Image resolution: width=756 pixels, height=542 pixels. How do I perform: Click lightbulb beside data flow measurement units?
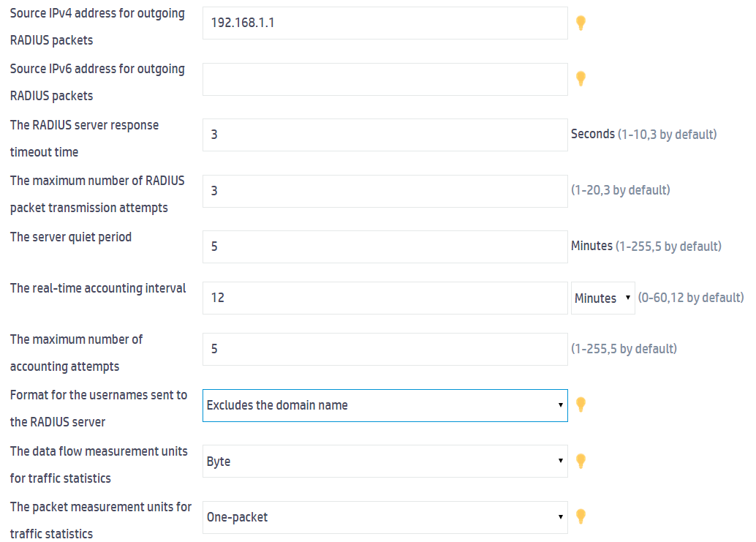pos(581,461)
